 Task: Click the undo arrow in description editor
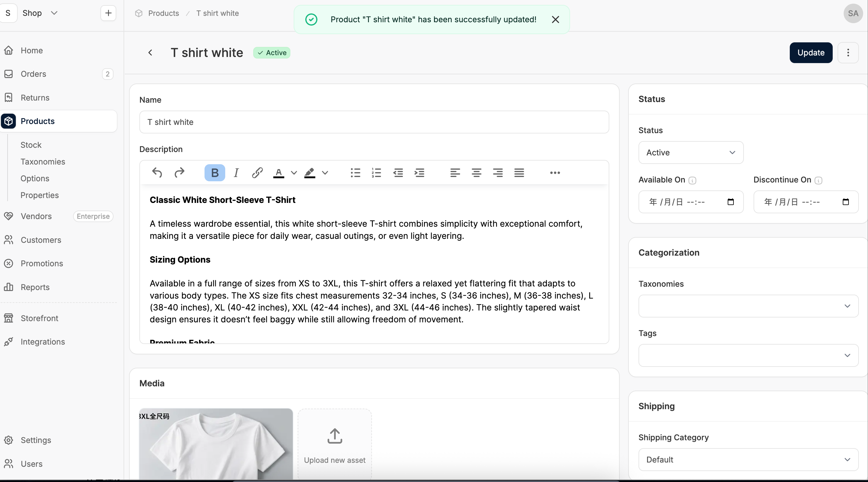(157, 173)
